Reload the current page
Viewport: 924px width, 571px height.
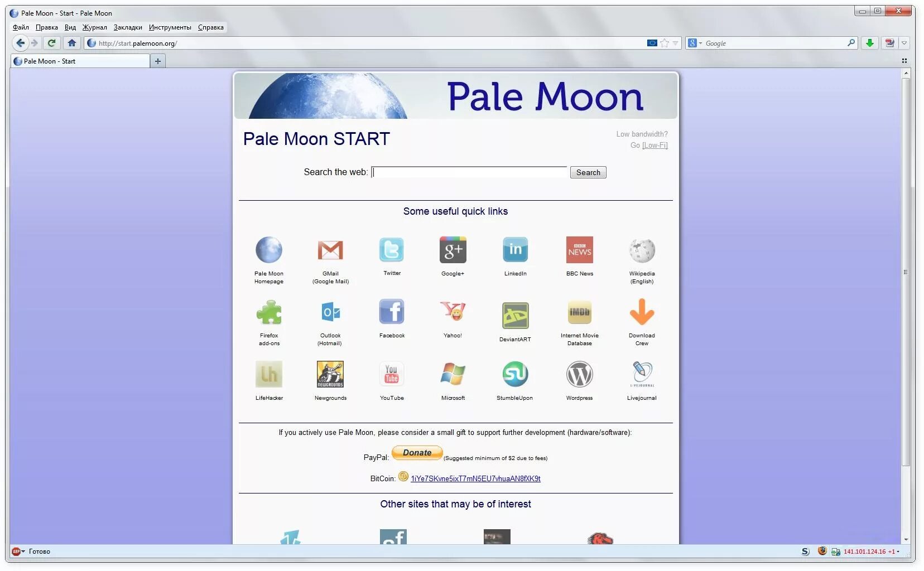click(52, 43)
